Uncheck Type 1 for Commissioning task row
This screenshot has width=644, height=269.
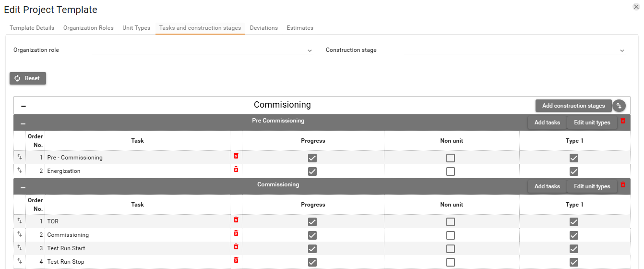pos(574,235)
